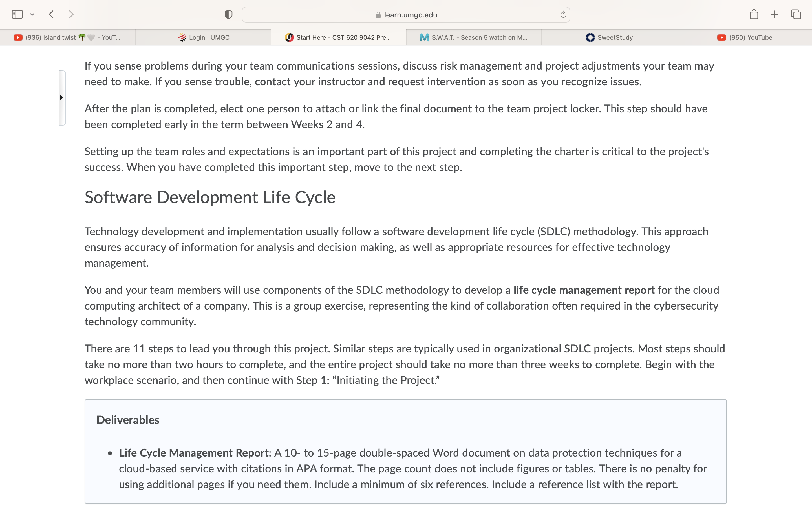Open the Share menu icon
Viewport: 812px width, 507px height.
[754, 14]
